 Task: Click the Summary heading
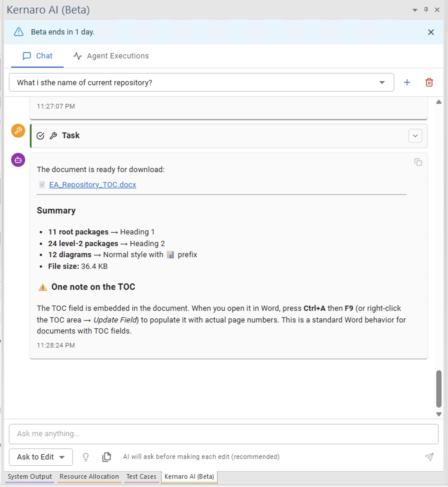(x=56, y=211)
